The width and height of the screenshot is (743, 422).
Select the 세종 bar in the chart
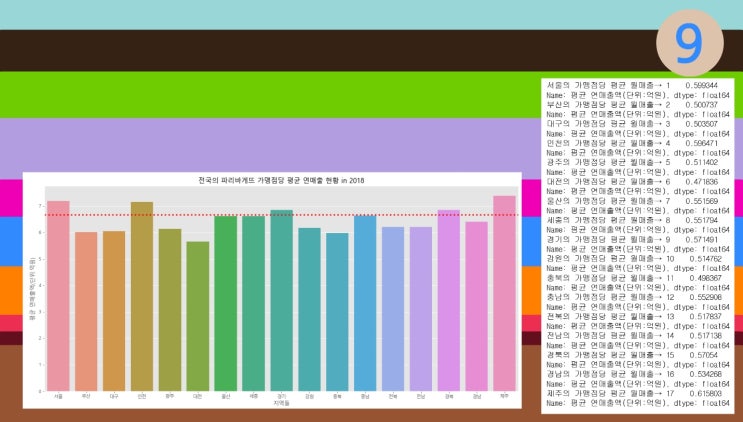pyautogui.click(x=254, y=304)
